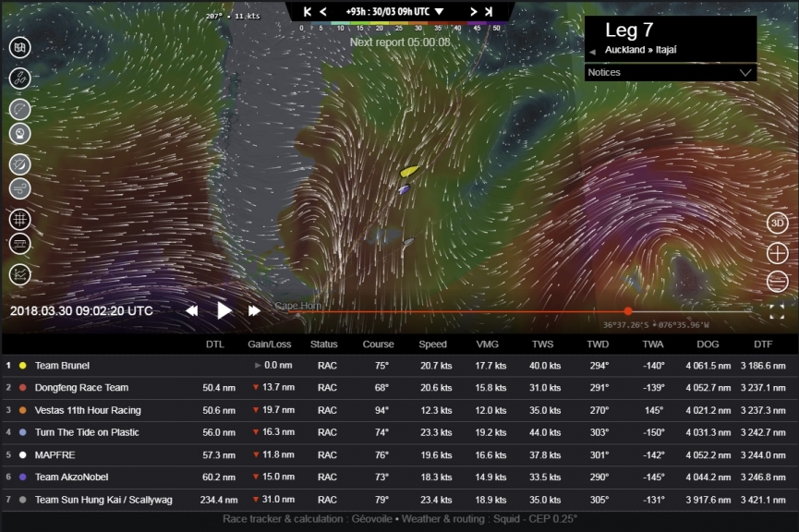Screen dimensions: 799x532
Task: Expand the Notices panel
Action: [670, 72]
